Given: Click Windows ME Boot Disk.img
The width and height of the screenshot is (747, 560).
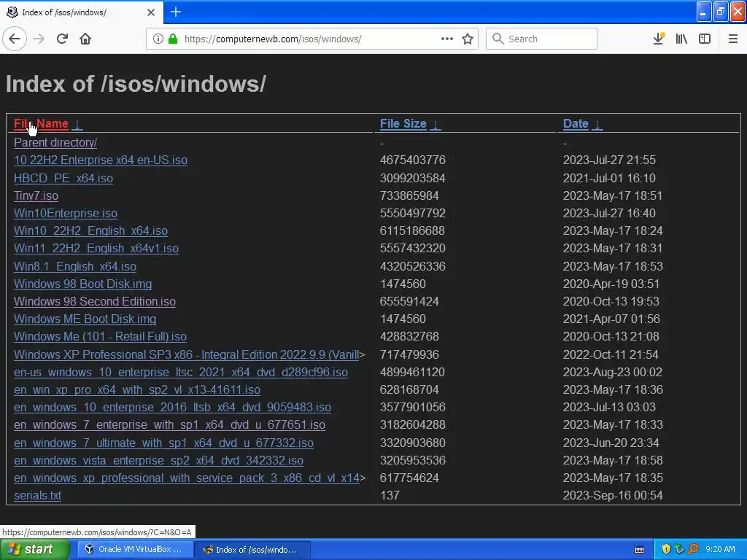Looking at the screenshot, I should pyautogui.click(x=85, y=319).
